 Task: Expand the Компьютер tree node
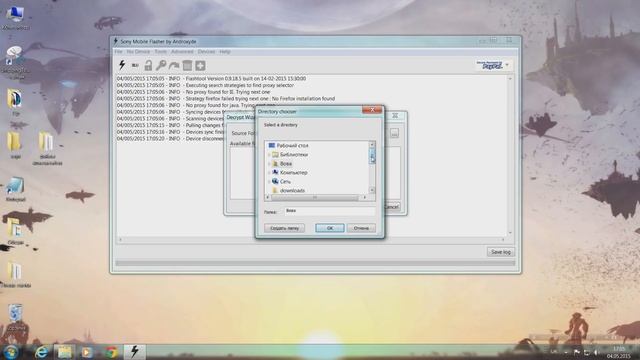click(x=269, y=173)
